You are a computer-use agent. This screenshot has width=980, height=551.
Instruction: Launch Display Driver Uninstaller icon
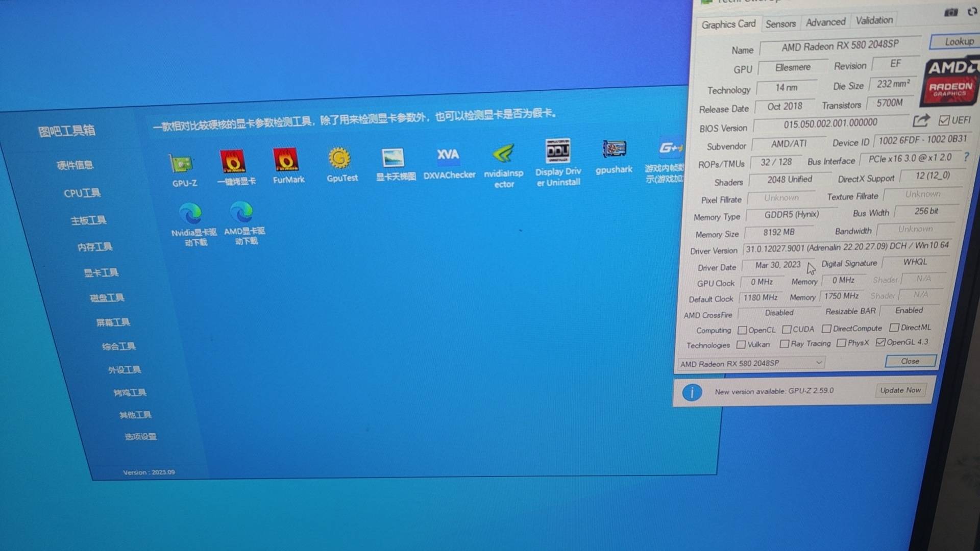[x=558, y=152]
